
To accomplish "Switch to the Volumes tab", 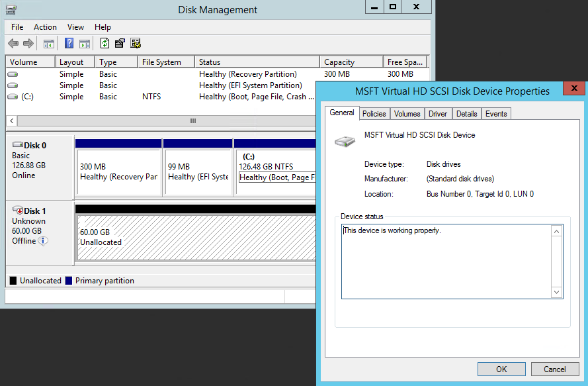I will pos(407,114).
